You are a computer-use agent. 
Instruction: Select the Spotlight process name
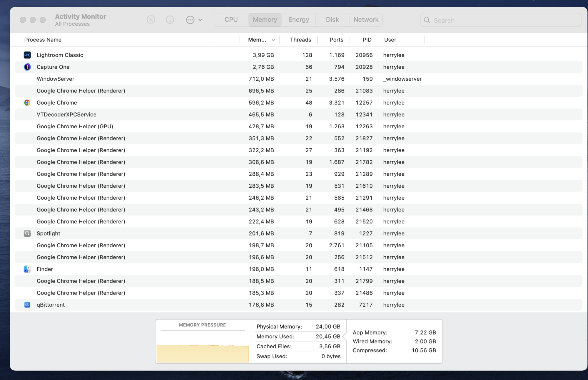[48, 233]
